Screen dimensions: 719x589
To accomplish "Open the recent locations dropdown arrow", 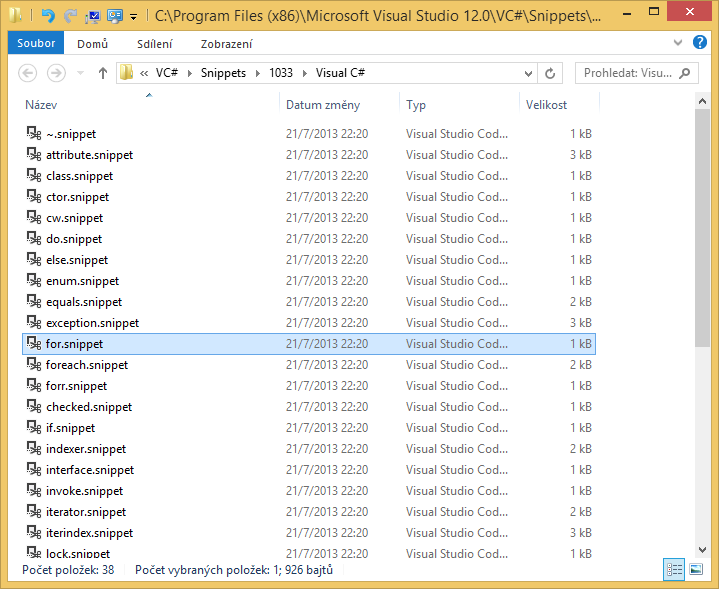I will point(80,73).
